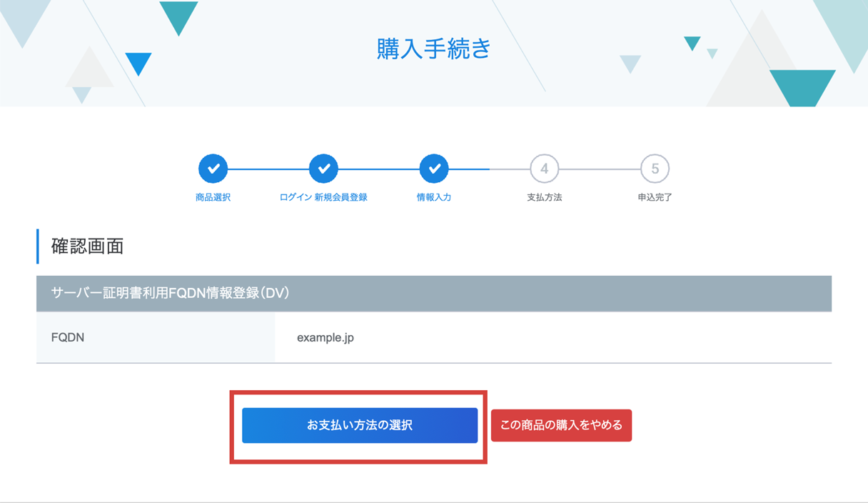The image size is (868, 503).
Task: Click the 支払方法 step label
Action: pos(545,197)
